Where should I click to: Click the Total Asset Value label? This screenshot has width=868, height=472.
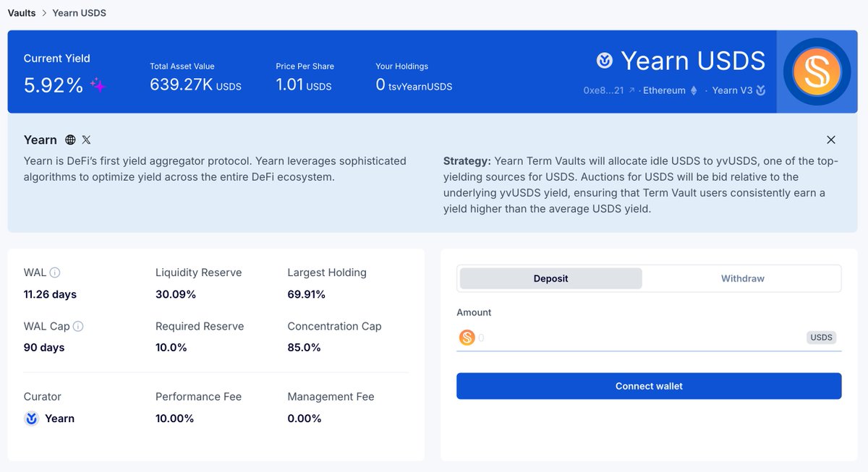click(x=182, y=66)
